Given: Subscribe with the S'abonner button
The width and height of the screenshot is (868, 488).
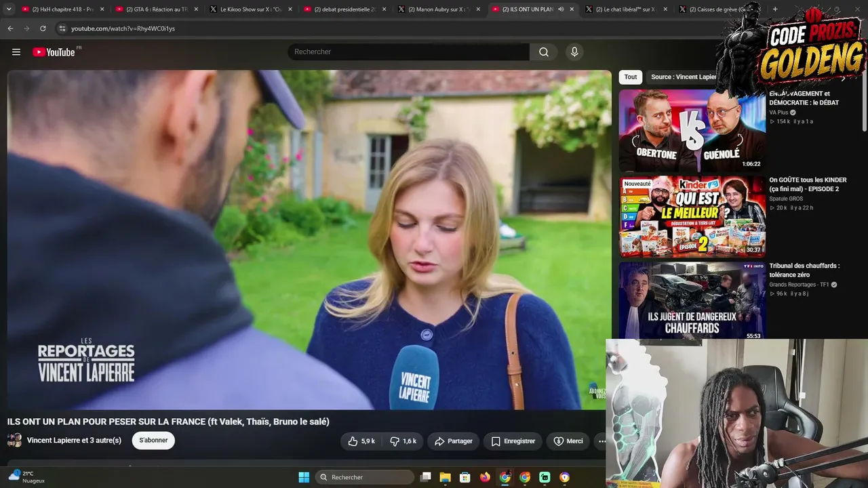Looking at the screenshot, I should pyautogui.click(x=153, y=441).
